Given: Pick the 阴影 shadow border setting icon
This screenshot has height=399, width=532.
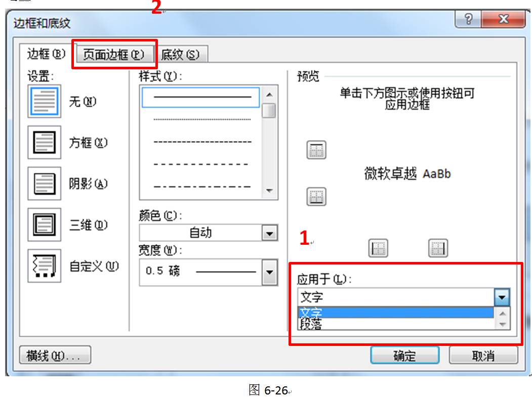Looking at the screenshot, I should (x=45, y=184).
